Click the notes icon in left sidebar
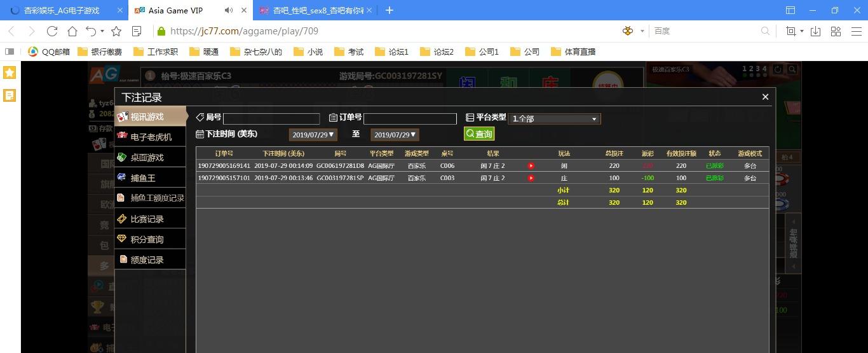 coord(10,95)
